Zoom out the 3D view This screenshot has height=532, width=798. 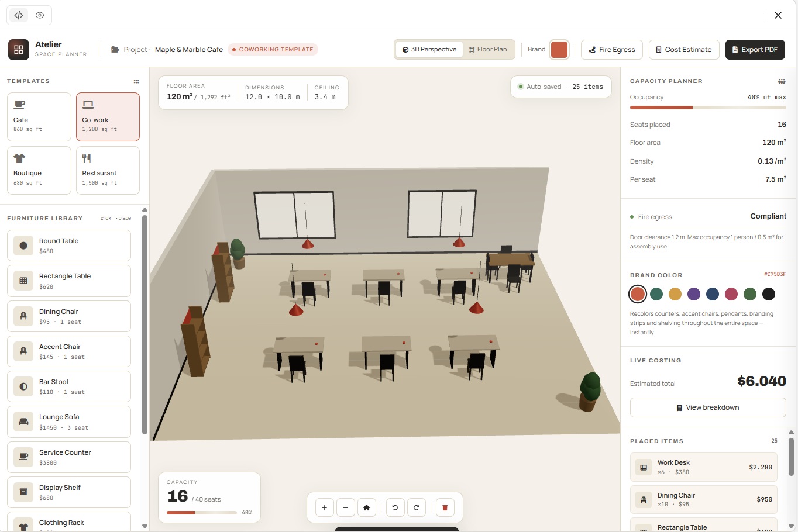click(x=346, y=507)
